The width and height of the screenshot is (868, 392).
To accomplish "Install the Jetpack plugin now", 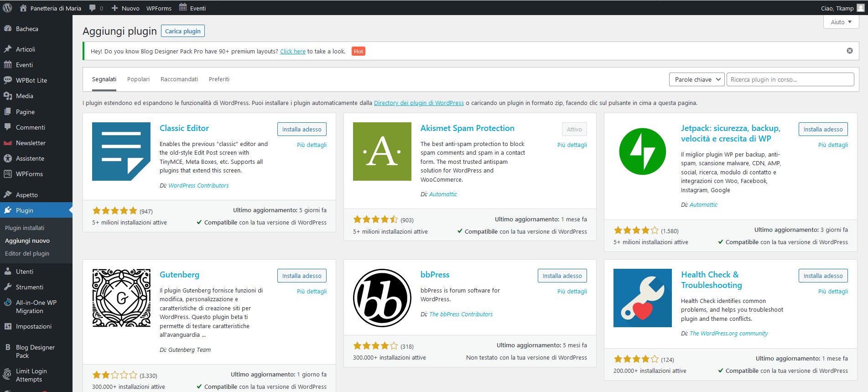I will (x=823, y=129).
